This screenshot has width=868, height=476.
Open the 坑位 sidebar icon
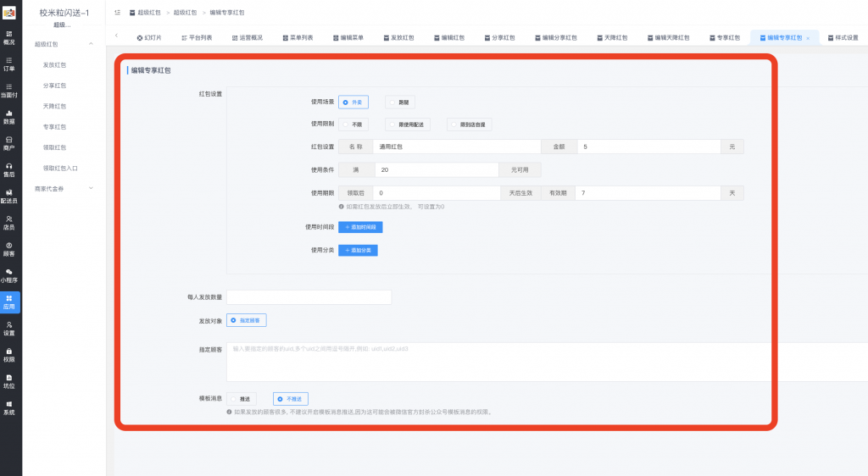coord(8,382)
